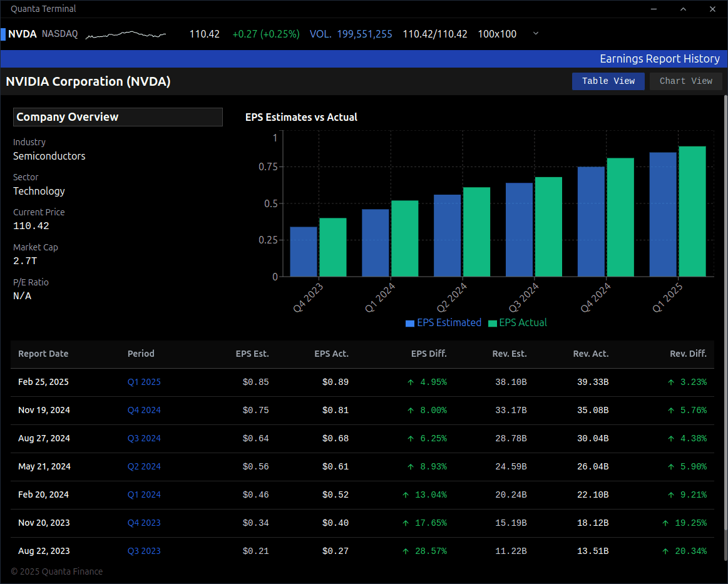Click the up arrow beside 19.25% revenue diff
728x584 pixels.
coord(665,523)
